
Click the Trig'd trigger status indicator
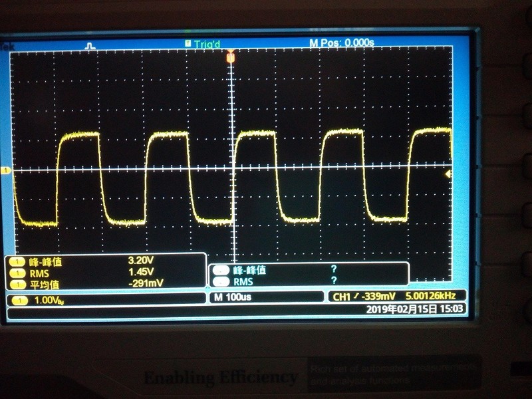pyautogui.click(x=203, y=43)
